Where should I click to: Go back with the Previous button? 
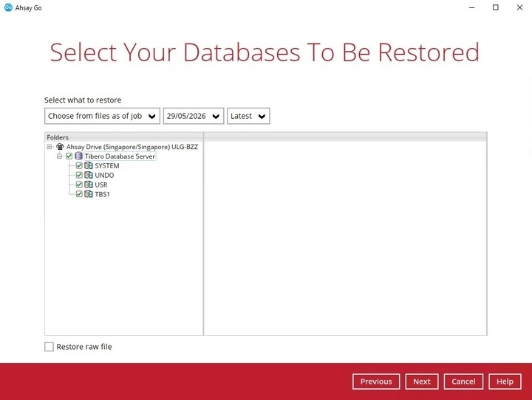pyautogui.click(x=376, y=382)
